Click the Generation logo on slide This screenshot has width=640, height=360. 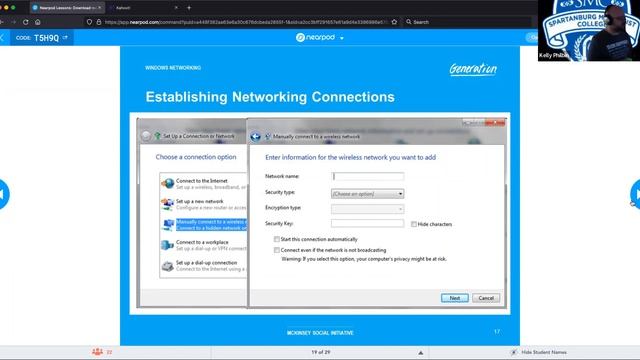point(473,69)
